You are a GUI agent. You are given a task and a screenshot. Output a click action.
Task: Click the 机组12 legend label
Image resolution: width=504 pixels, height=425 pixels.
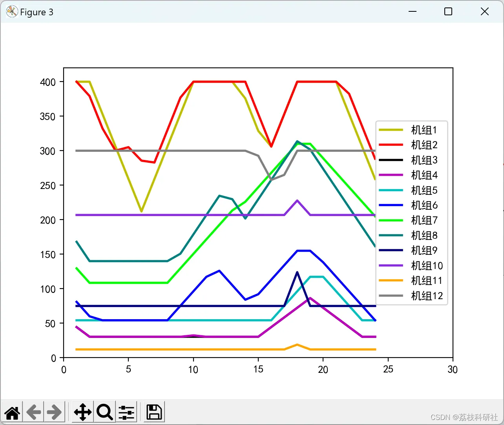(427, 296)
